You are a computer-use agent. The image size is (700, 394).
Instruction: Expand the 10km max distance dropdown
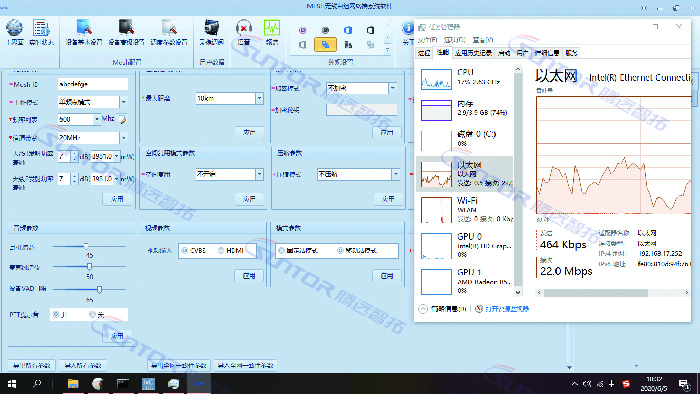point(259,98)
